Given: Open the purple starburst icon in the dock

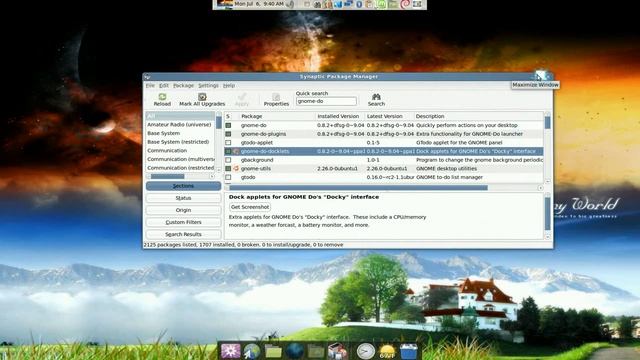Looking at the screenshot, I should point(230,351).
